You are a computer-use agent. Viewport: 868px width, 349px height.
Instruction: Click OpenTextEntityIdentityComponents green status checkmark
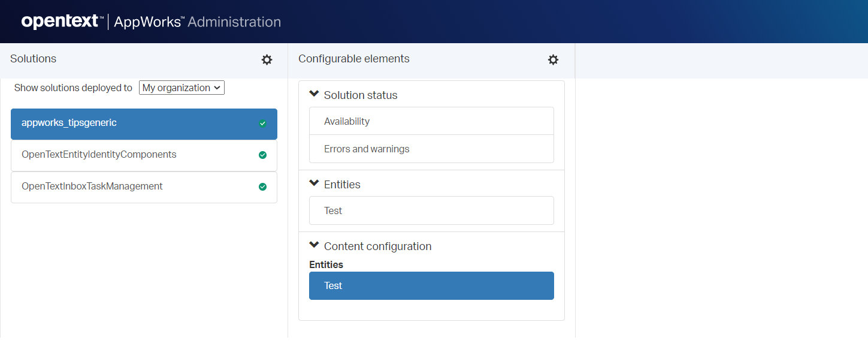[x=262, y=155]
